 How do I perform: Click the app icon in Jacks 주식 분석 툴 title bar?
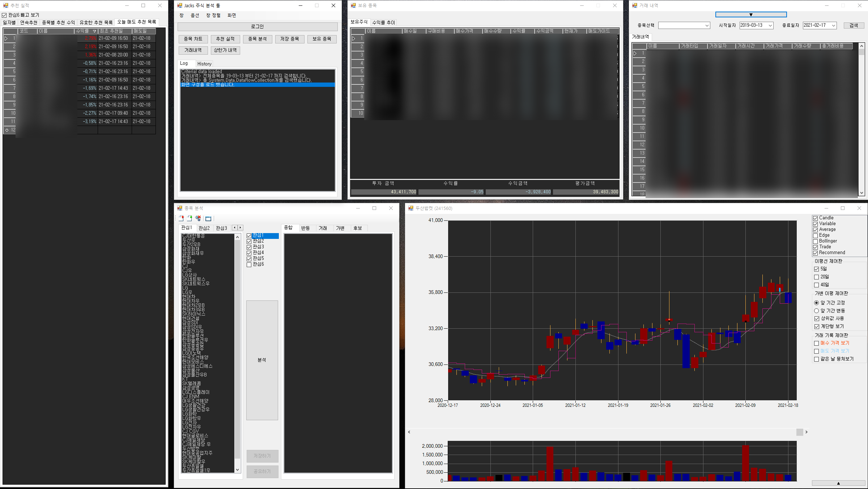[x=180, y=5]
